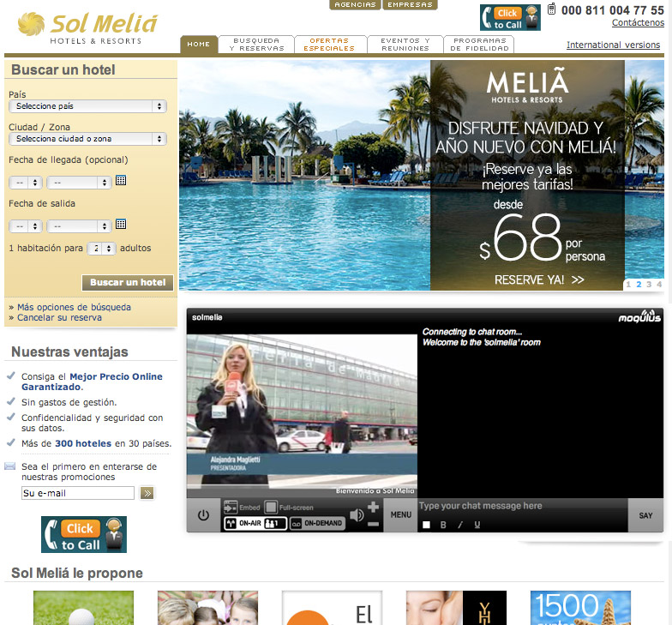Image resolution: width=672 pixels, height=625 pixels.
Task: Click the speaker mute icon
Action: 357,515
